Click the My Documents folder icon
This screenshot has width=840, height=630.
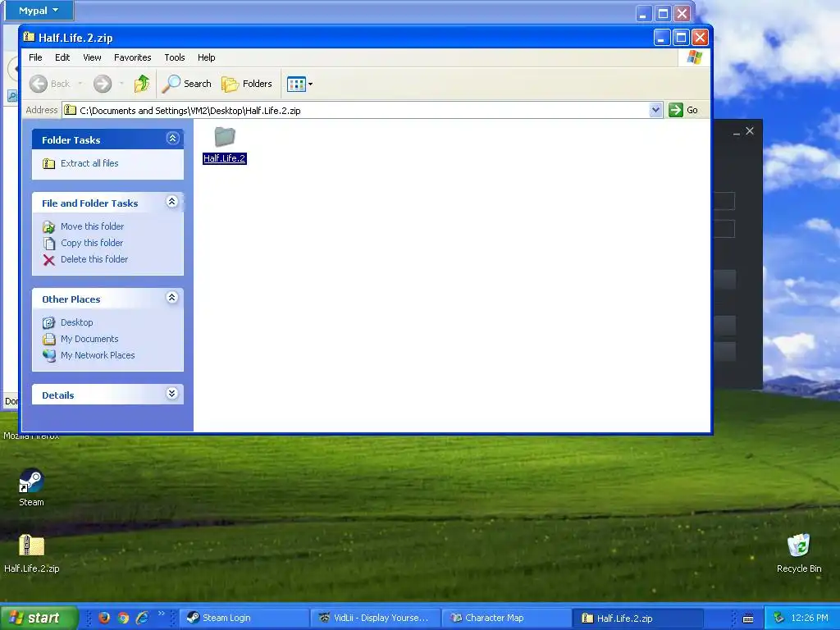[x=48, y=339]
